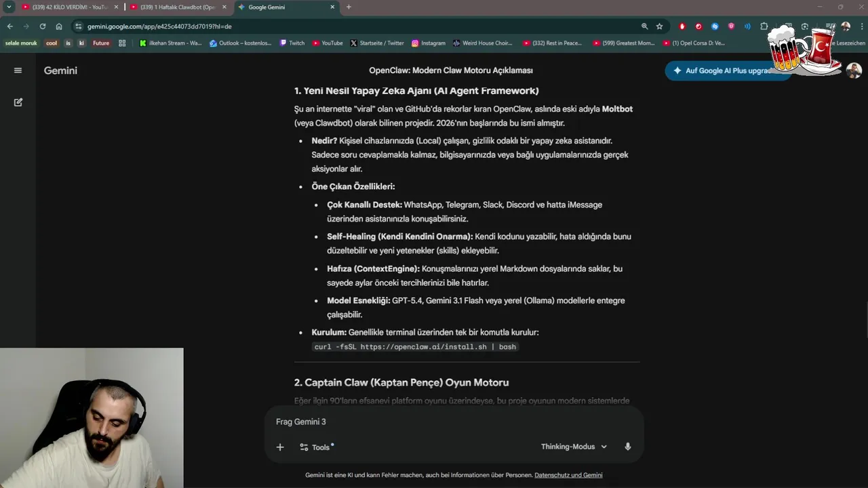
Task: Select the chat title 'OpenClaw: Modern Claw Motoru Açıklaması'
Action: tap(451, 70)
